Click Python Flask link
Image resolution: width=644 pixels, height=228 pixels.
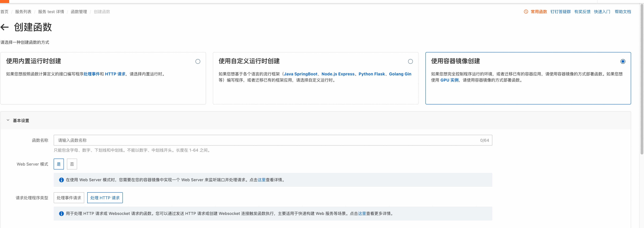(x=372, y=74)
